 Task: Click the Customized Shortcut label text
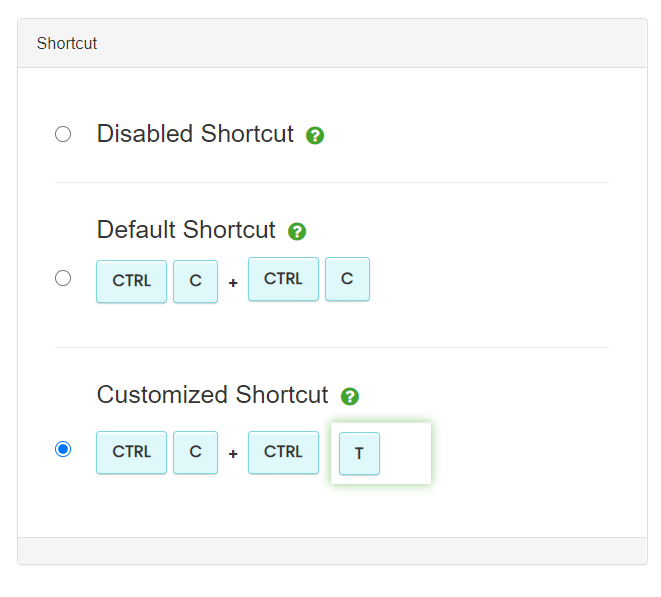tap(212, 395)
